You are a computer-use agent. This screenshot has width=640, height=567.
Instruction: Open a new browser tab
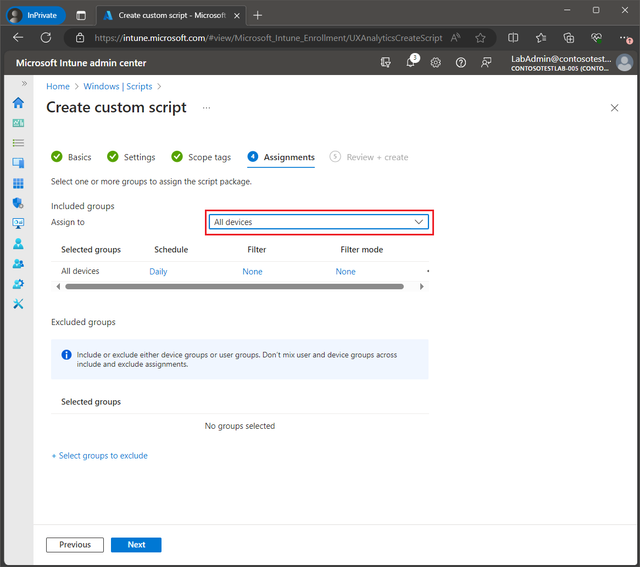pos(258,16)
